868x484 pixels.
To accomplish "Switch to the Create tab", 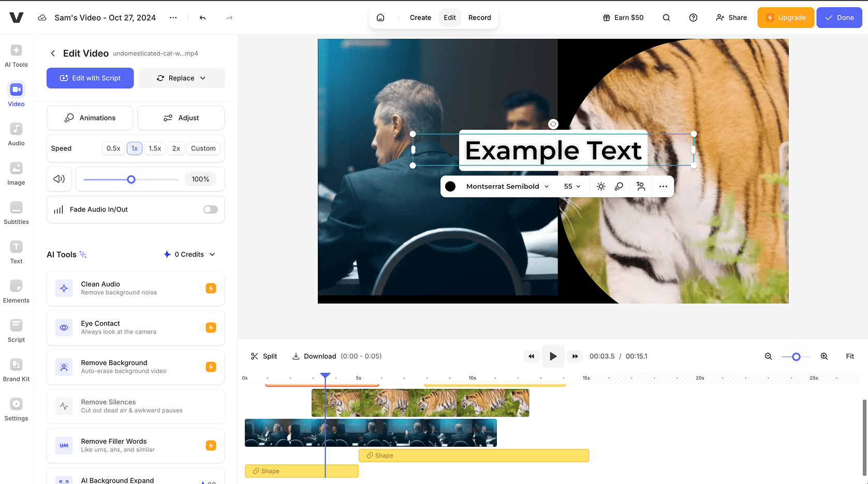I will coord(420,18).
